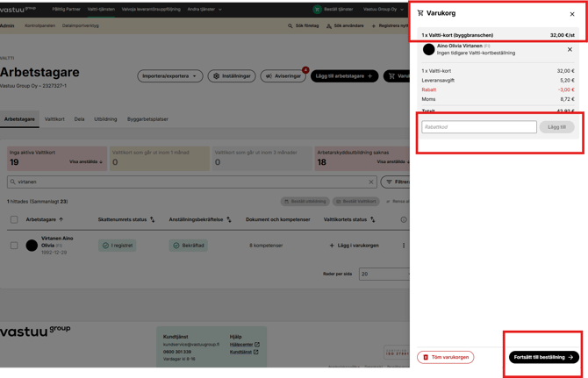This screenshot has width=588, height=378.
Task: Click the Töm varukorgen button
Action: coord(446,358)
